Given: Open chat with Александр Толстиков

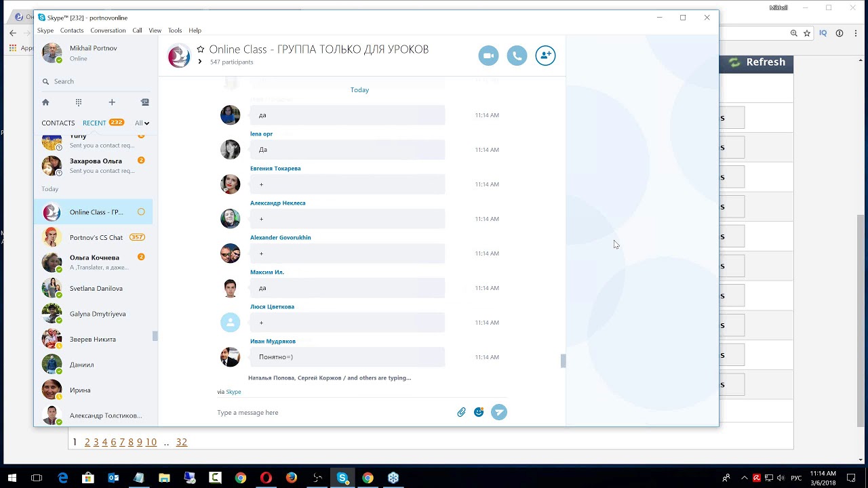Looking at the screenshot, I should coord(94,415).
